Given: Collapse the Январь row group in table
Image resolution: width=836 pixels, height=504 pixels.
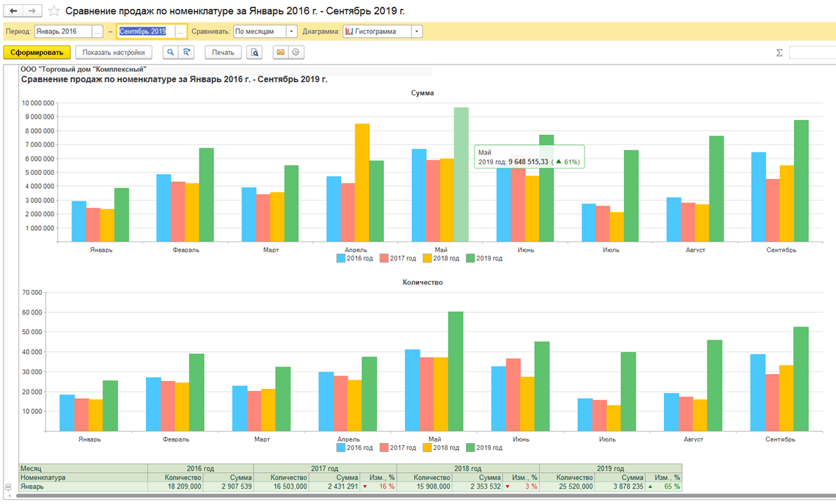Looking at the screenshot, I should (8, 486).
